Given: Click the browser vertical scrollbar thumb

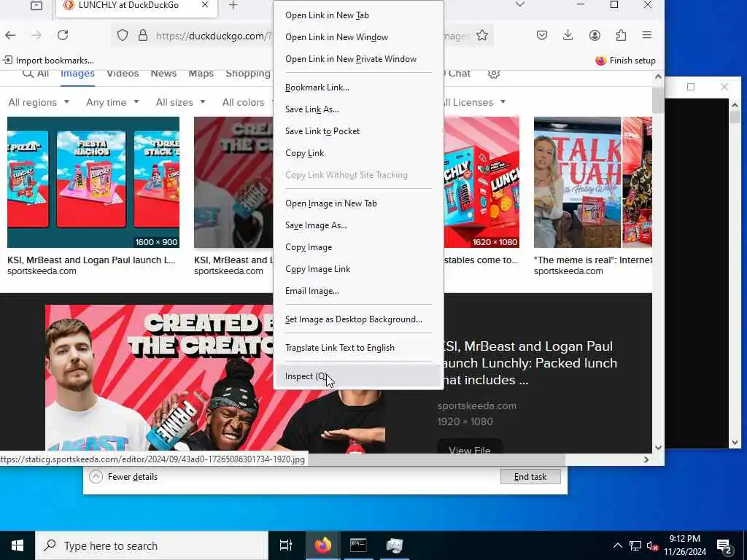Looking at the screenshot, I should [658, 101].
